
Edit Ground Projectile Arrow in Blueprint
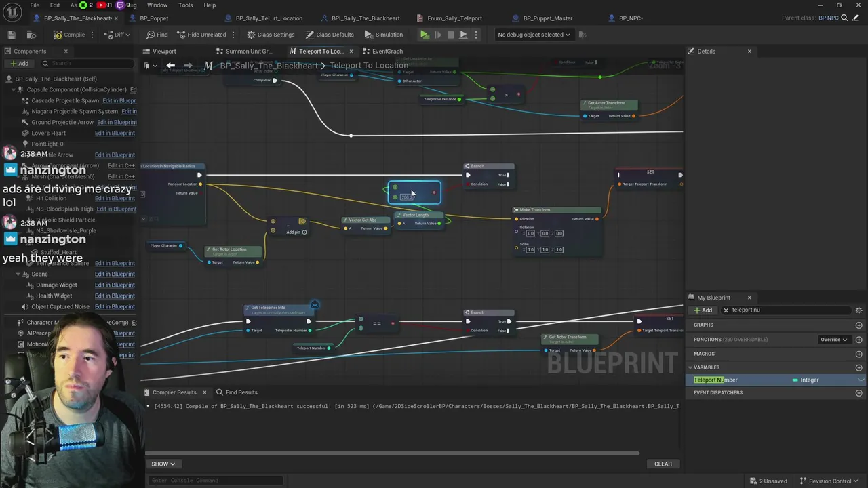pyautogui.click(x=117, y=122)
